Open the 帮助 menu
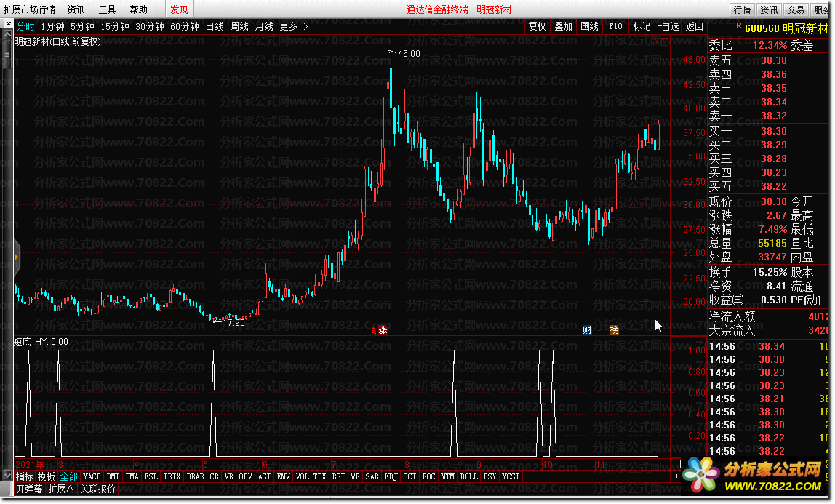This screenshot has width=835, height=504. pyautogui.click(x=138, y=9)
